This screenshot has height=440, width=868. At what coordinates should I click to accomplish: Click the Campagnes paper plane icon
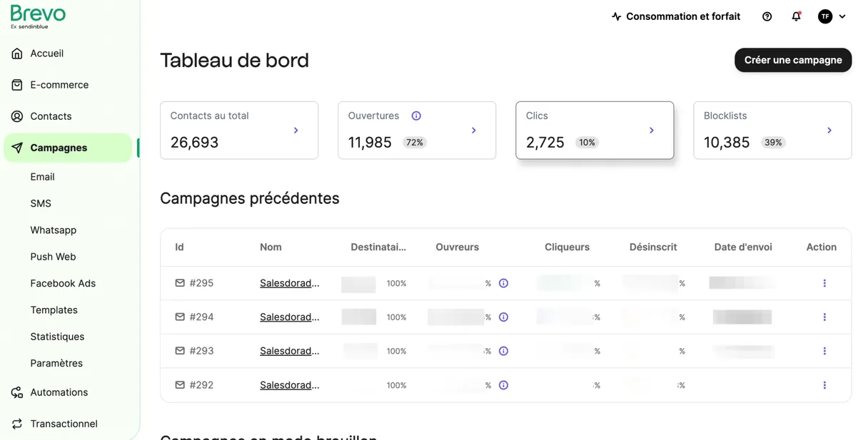click(17, 148)
